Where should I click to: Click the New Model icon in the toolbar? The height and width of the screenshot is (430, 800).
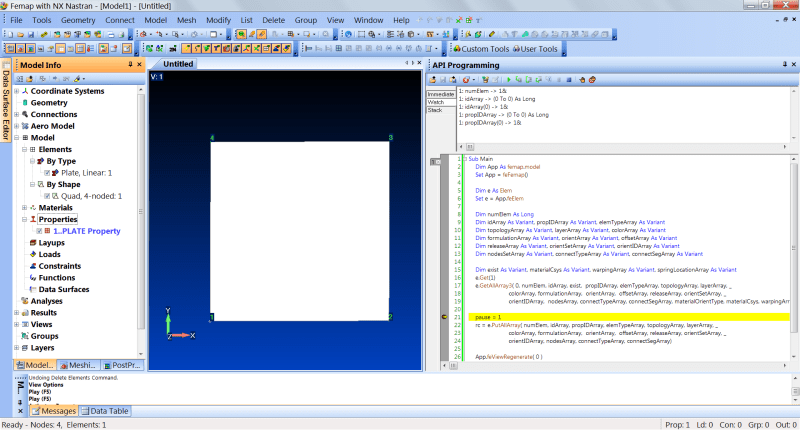10,35
